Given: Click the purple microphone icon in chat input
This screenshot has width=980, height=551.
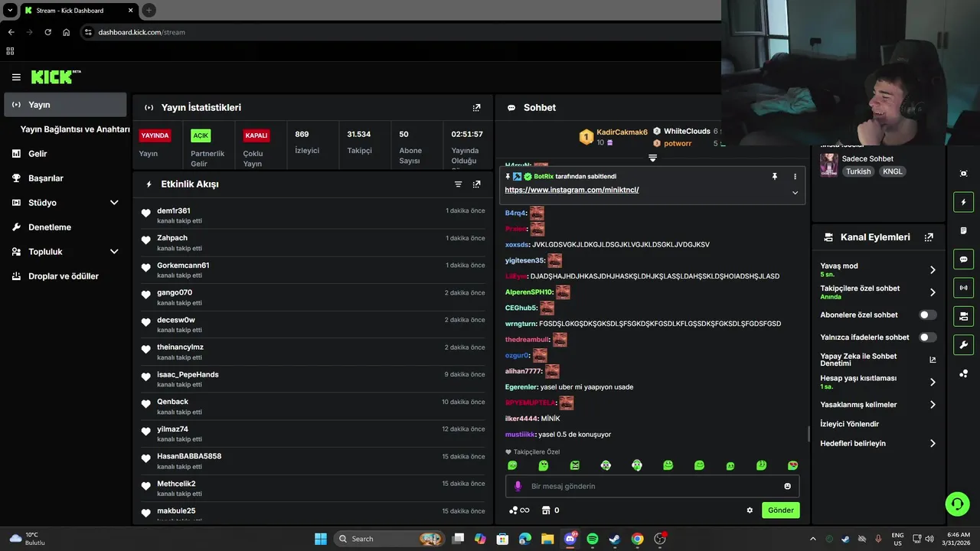Looking at the screenshot, I should 518,486.
